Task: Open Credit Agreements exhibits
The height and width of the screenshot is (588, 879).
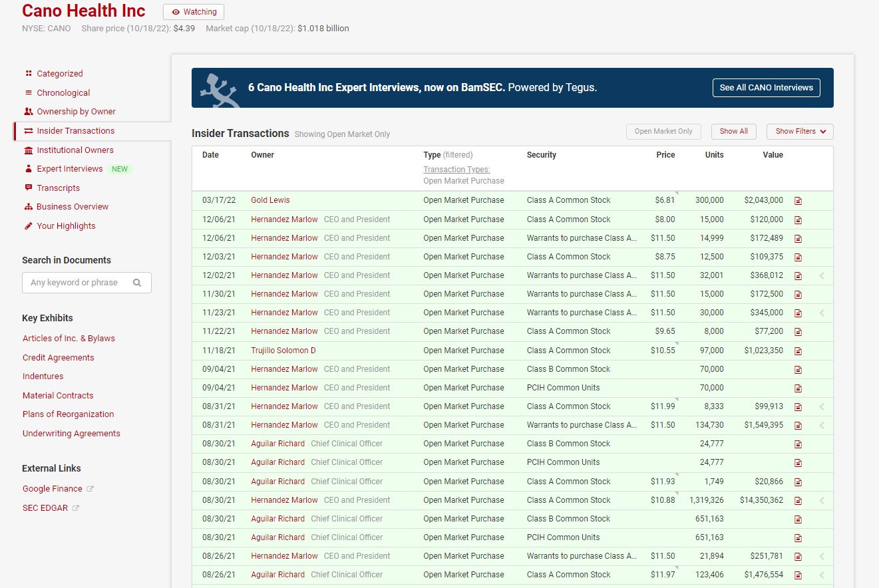Action: pyautogui.click(x=59, y=358)
